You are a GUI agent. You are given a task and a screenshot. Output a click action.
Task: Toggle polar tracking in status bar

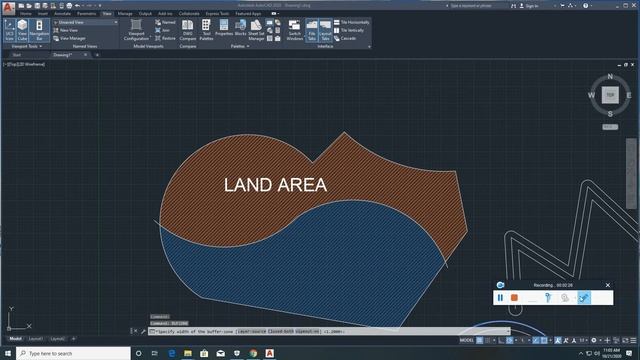pyautogui.click(x=510, y=340)
